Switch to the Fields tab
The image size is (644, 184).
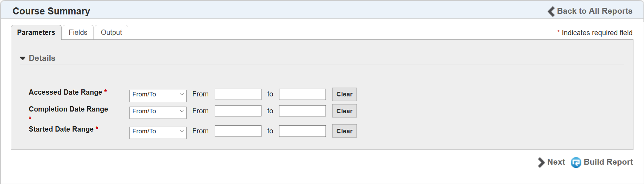point(78,32)
